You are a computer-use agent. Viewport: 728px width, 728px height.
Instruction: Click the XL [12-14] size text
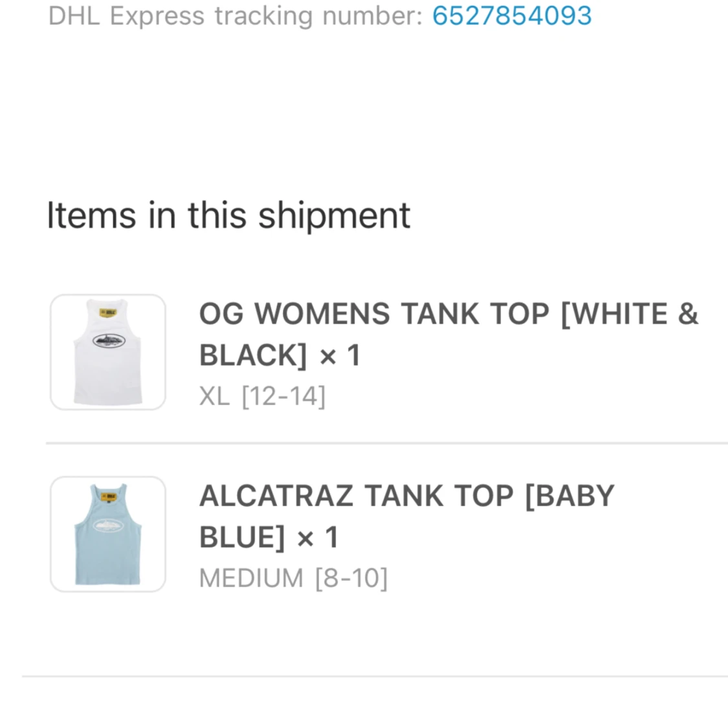(262, 396)
